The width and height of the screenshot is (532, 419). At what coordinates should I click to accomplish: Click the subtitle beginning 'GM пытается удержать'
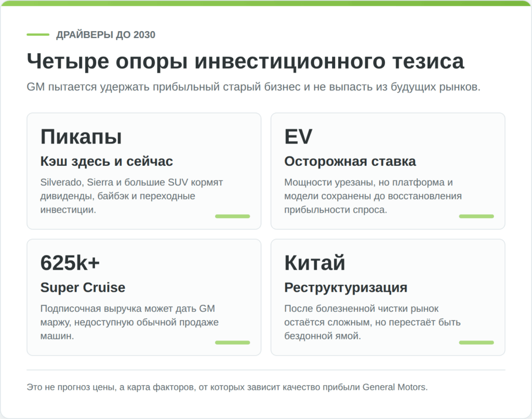click(x=254, y=87)
